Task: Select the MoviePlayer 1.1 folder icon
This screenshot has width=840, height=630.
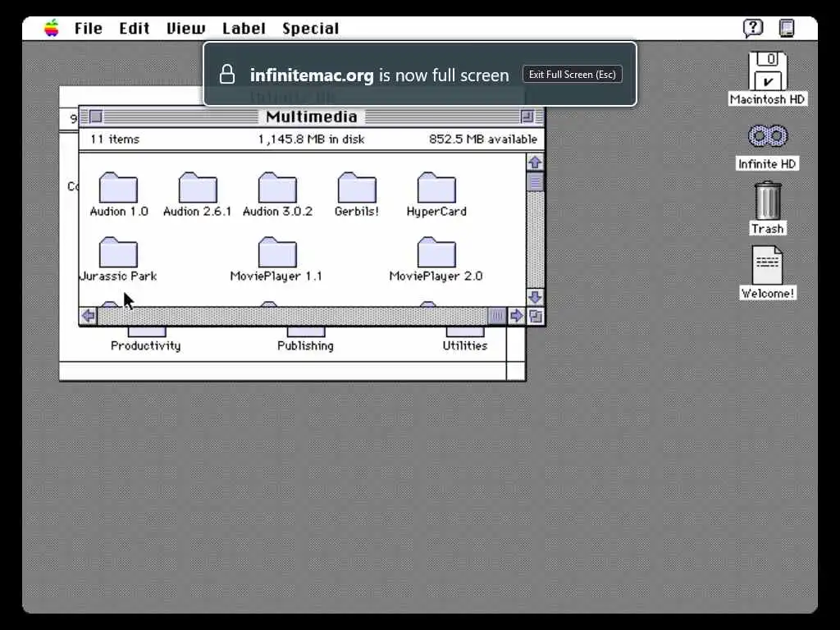Action: (277, 253)
